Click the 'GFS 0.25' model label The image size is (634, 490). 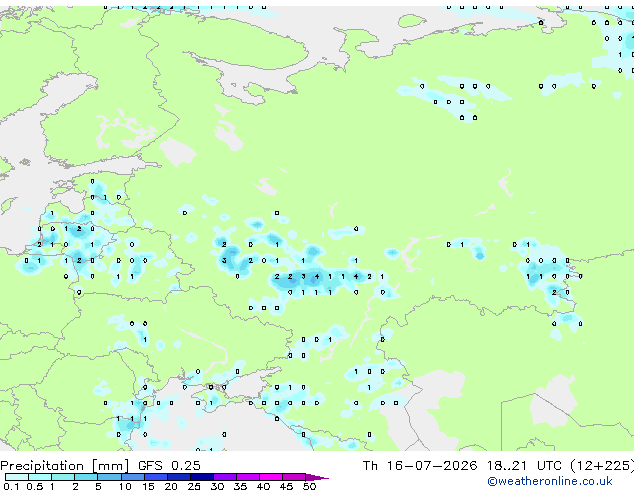(169, 466)
